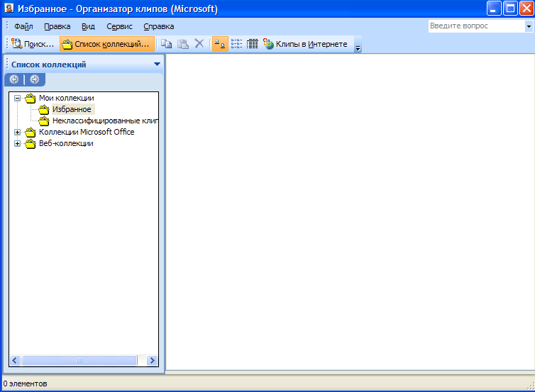Image resolution: width=535 pixels, height=392 pixels.
Task: Select the Мои коллекции folder
Action: pos(66,98)
